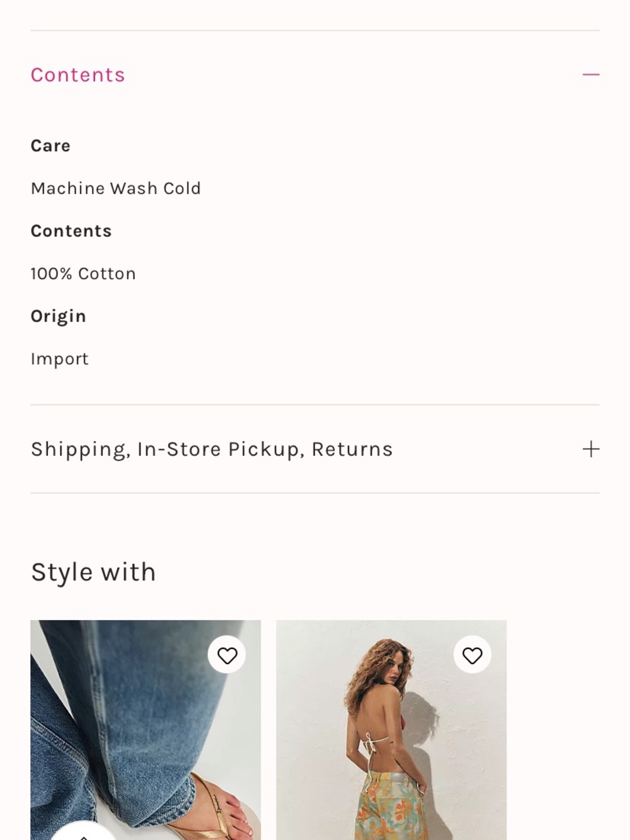Image resolution: width=630 pixels, height=840 pixels.
Task: Click the 100% Cotton text
Action: click(83, 273)
